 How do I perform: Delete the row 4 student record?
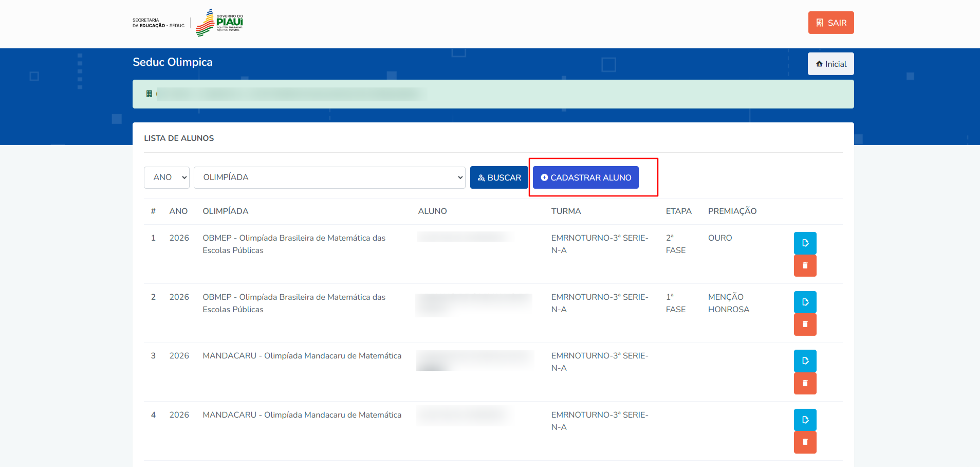[805, 442]
